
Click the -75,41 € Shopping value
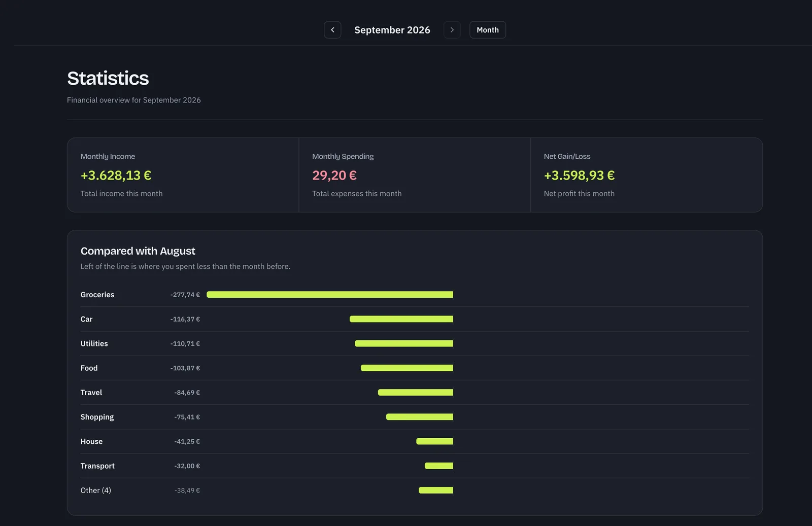click(187, 417)
